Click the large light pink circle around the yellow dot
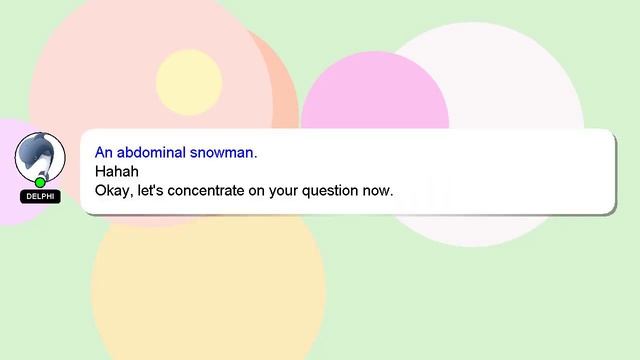Image resolution: width=640 pixels, height=360 pixels. click(x=102, y=61)
